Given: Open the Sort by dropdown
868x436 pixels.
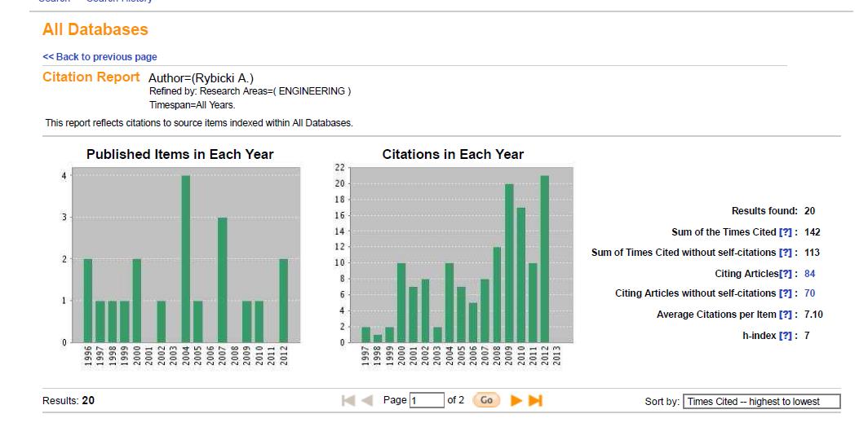Looking at the screenshot, I should (x=762, y=402).
